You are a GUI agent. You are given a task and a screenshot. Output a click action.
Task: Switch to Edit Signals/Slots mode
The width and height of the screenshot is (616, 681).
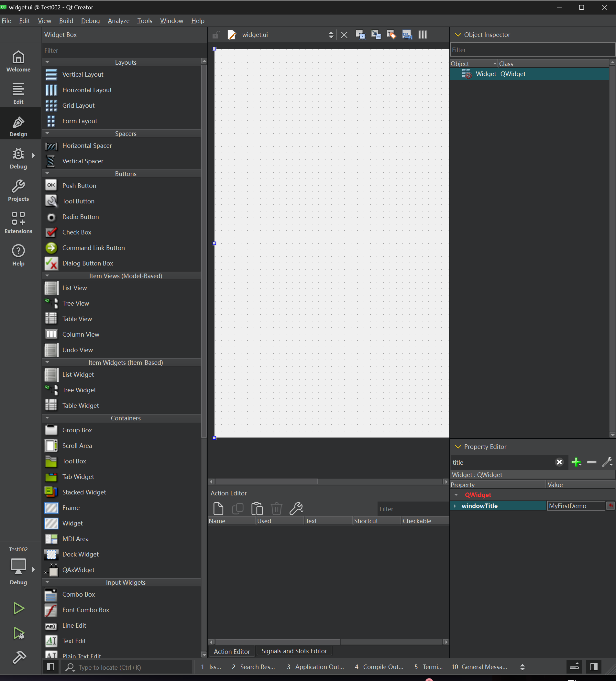(x=376, y=35)
